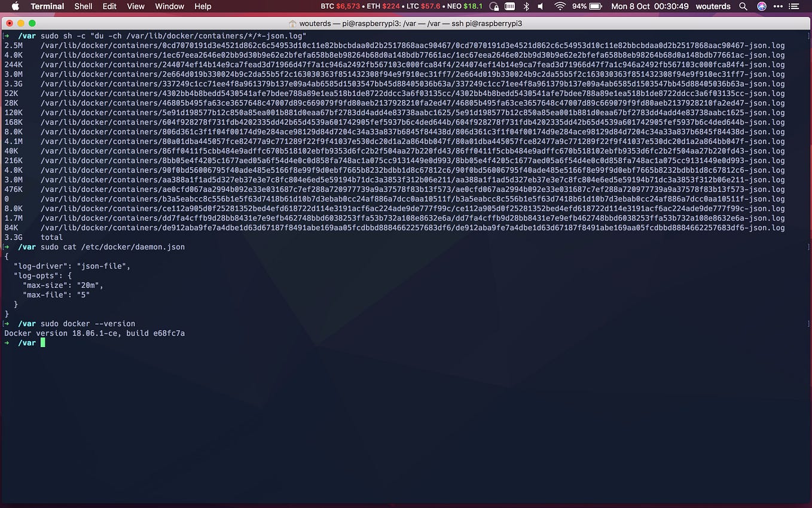The image size is (812, 508).
Task: Click the padlock menu bar icon
Action: [494, 7]
